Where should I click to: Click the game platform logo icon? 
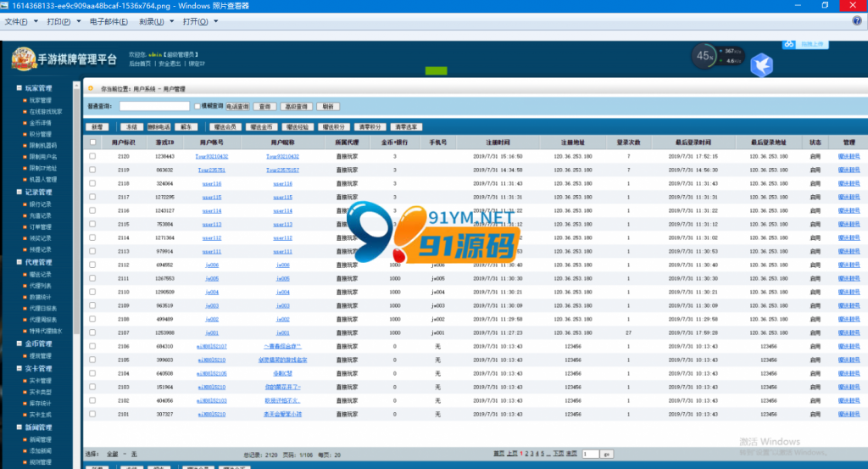coord(24,59)
